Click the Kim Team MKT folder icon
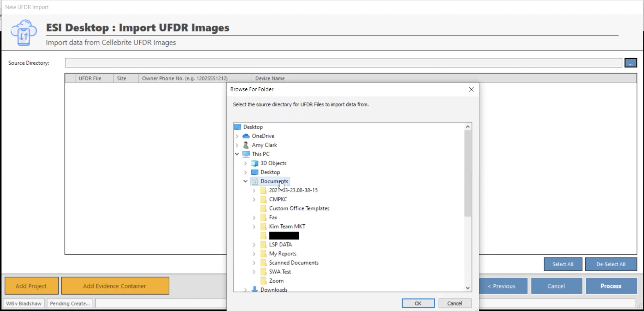 [263, 226]
